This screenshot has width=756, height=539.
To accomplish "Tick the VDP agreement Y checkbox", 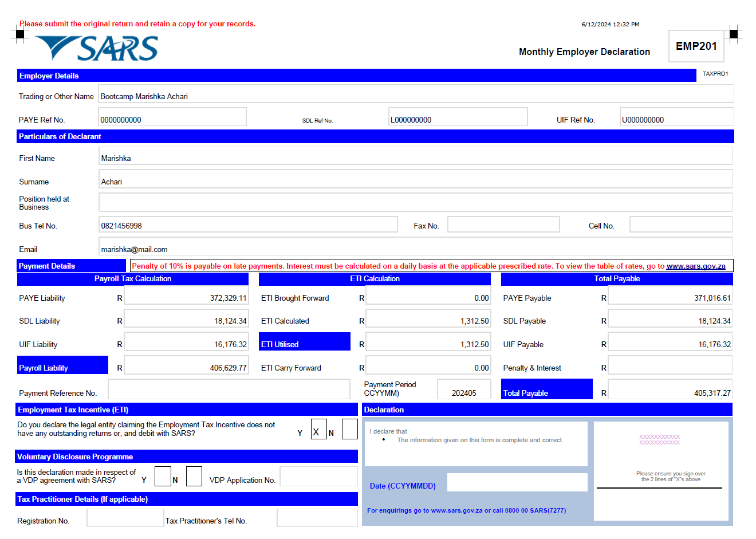I will (x=163, y=477).
